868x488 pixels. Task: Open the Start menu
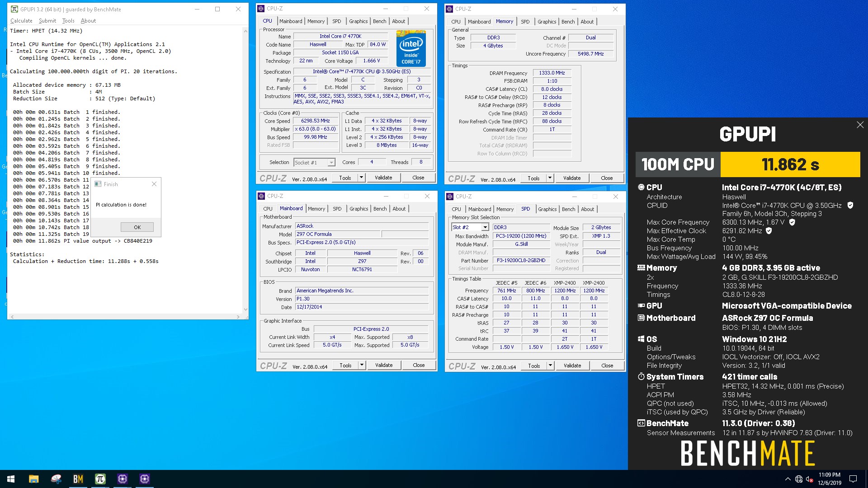(11, 479)
